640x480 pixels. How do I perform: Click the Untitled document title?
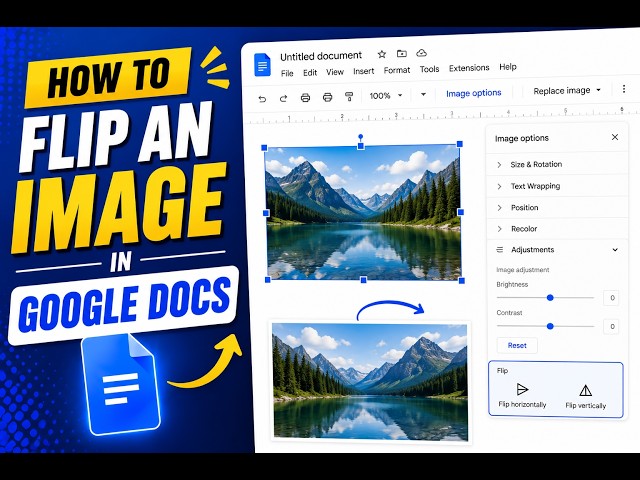coord(321,56)
